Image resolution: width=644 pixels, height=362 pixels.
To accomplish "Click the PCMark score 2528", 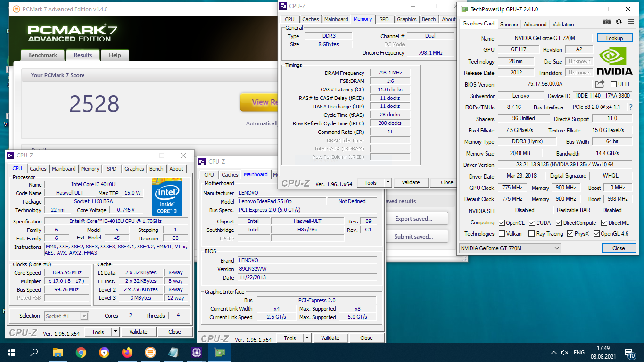I will point(94,104).
